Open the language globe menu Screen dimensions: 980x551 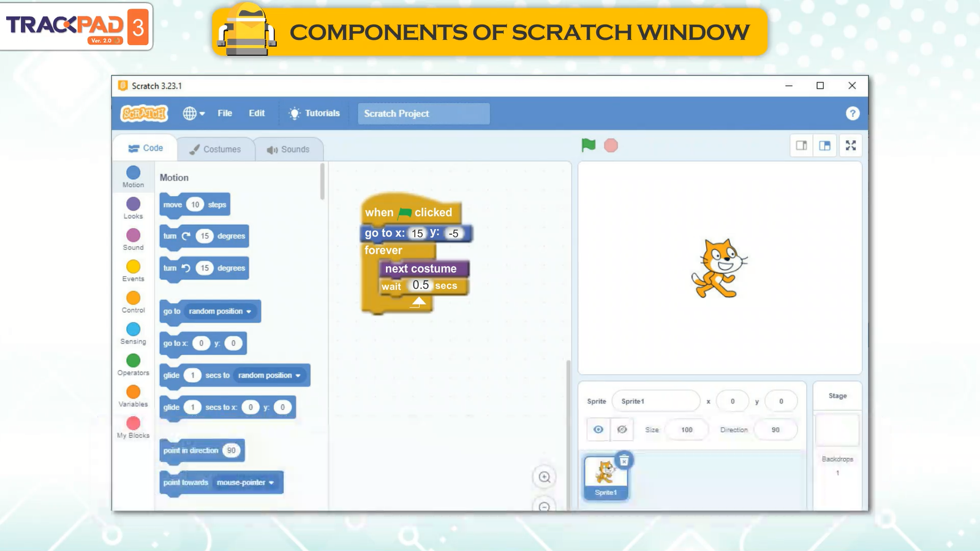click(194, 113)
